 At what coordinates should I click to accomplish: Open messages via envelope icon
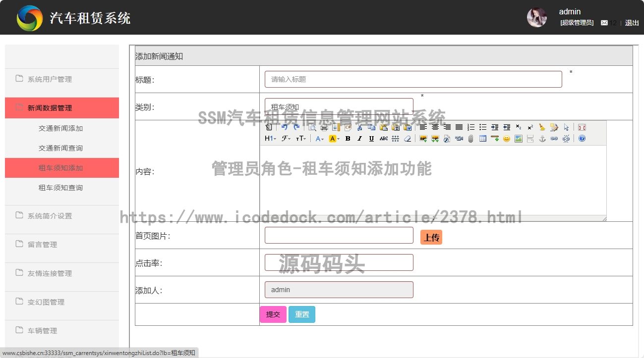[x=604, y=23]
